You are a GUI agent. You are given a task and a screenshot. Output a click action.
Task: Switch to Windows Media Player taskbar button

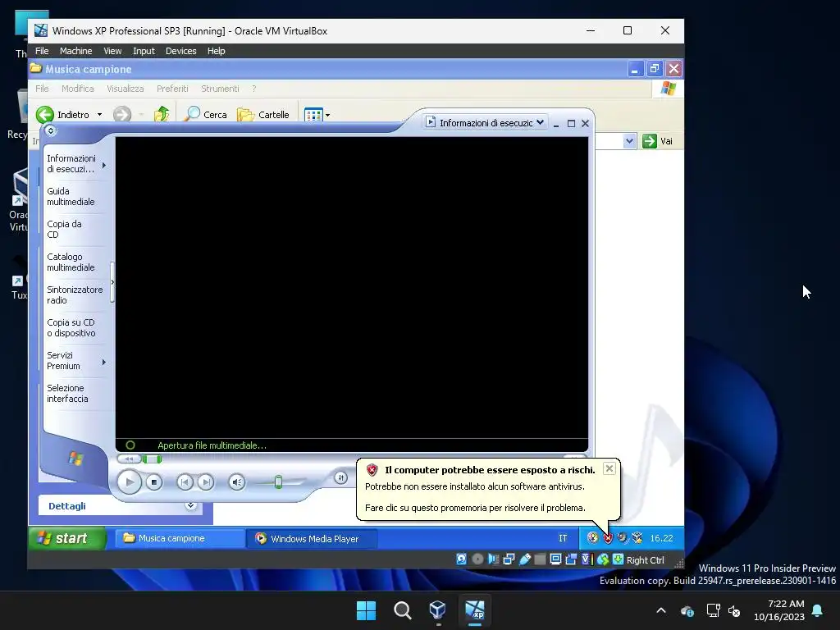click(x=312, y=538)
